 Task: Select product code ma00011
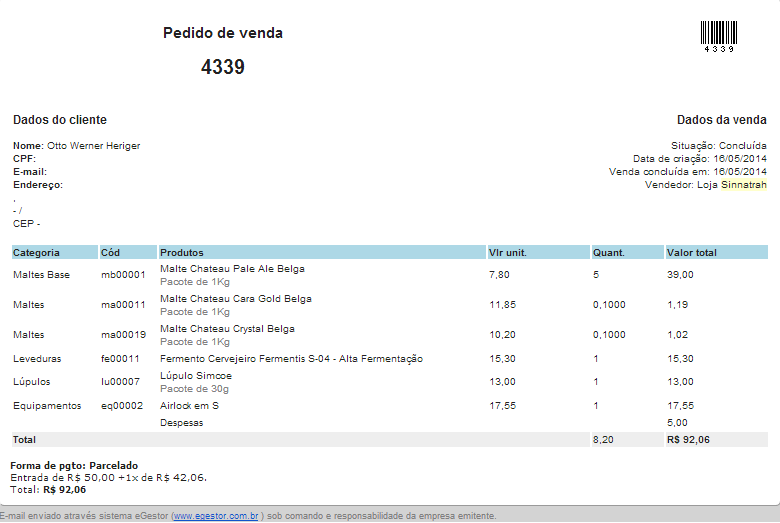[x=123, y=305]
